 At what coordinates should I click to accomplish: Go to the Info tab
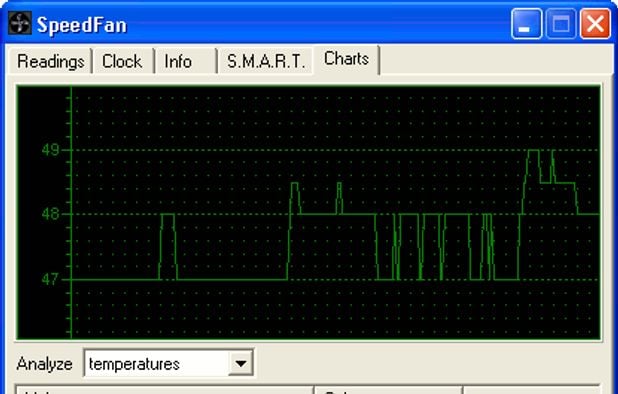(x=178, y=61)
